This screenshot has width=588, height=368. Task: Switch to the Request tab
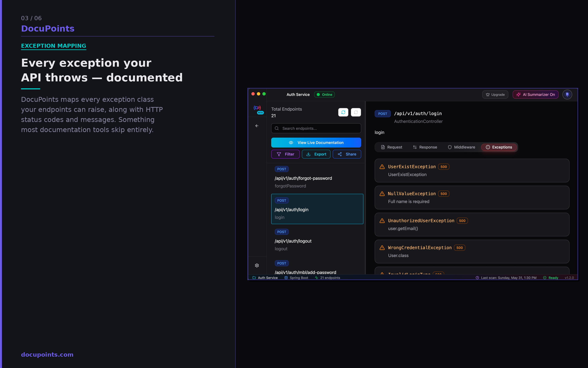click(391, 147)
